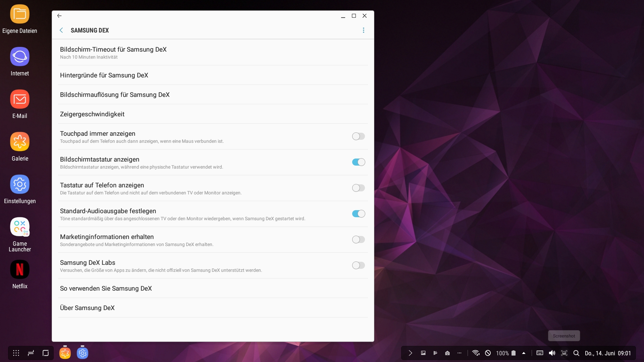The height and width of the screenshot is (362, 644).
Task: Open the keyboard icon in the taskbar
Action: 540,353
